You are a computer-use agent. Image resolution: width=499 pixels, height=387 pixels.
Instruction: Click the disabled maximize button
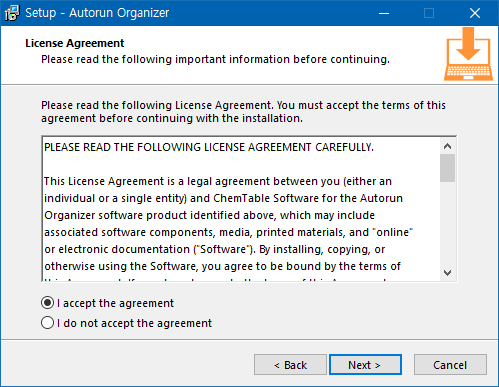(429, 13)
